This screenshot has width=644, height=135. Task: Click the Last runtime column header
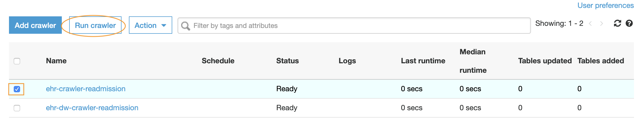[x=423, y=61]
